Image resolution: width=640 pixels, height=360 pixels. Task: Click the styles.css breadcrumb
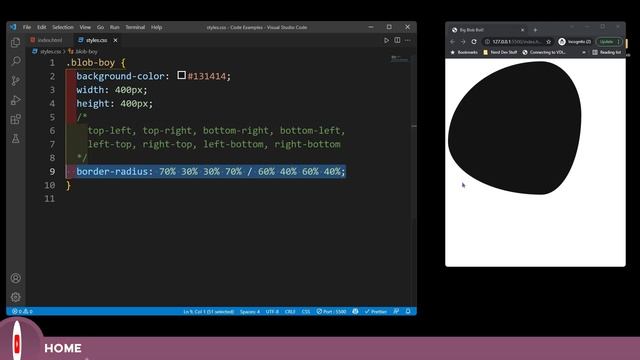[47, 51]
